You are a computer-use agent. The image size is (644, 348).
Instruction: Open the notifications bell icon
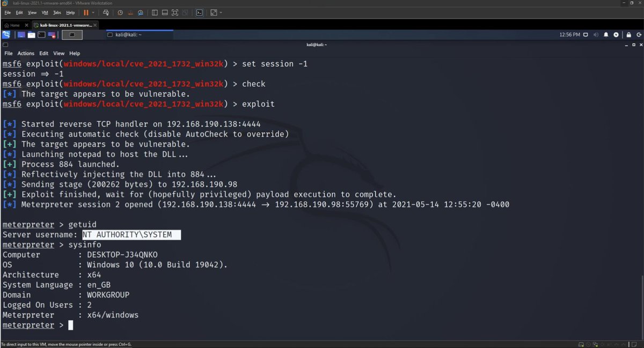pyautogui.click(x=606, y=35)
